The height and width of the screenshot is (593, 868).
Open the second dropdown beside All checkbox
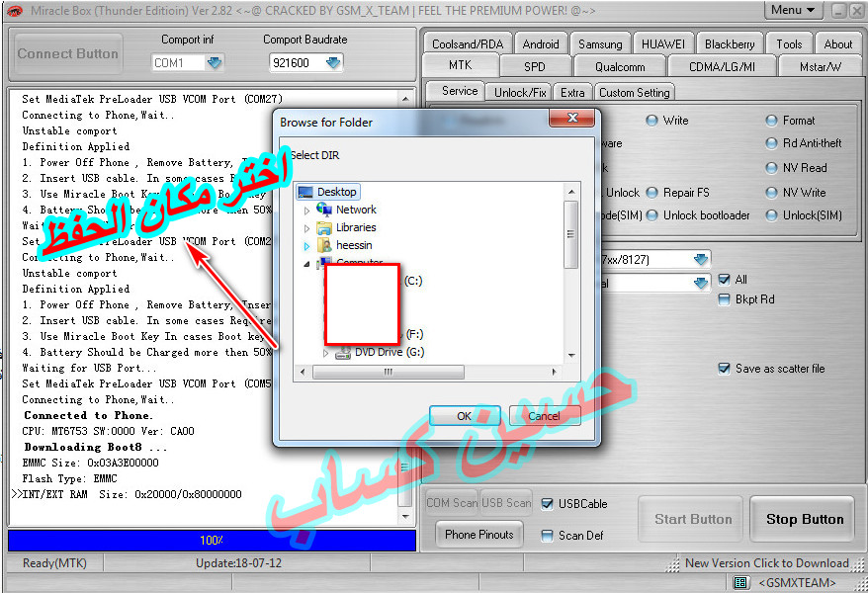point(701,284)
